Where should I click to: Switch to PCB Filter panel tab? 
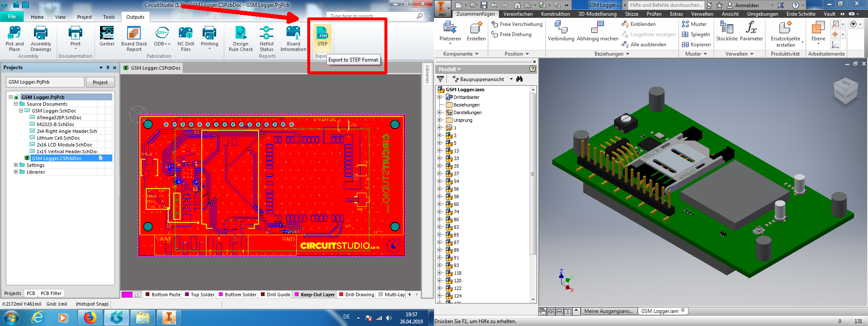click(51, 293)
